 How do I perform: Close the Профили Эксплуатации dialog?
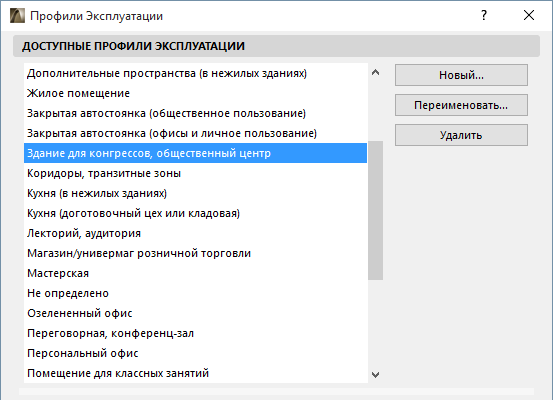(529, 15)
